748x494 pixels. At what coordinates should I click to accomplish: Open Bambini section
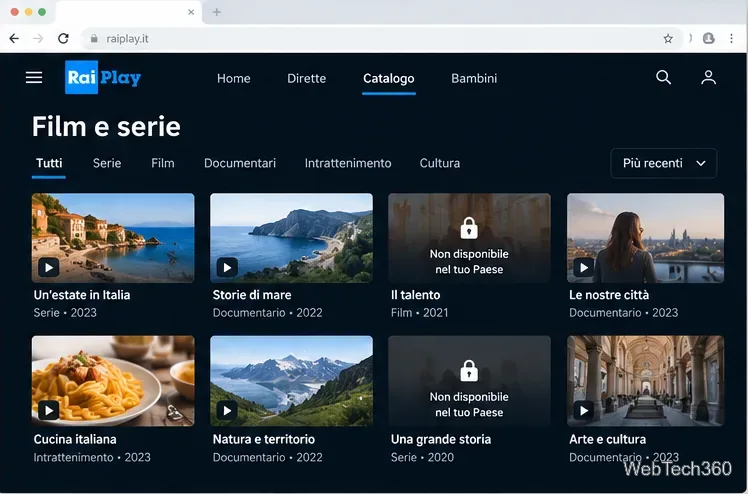pos(474,78)
